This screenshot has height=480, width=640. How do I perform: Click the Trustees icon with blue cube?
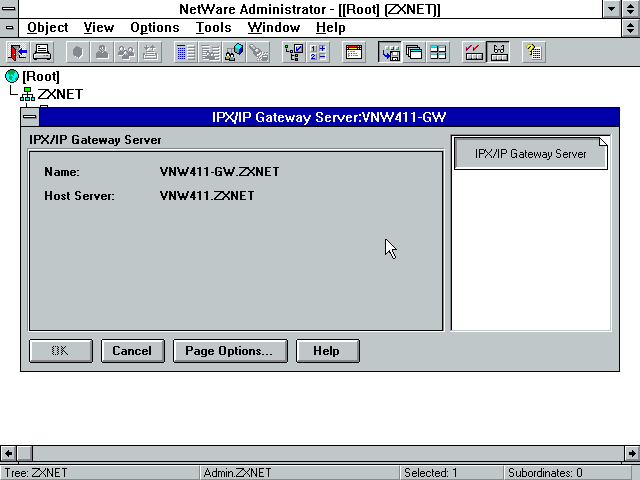234,52
